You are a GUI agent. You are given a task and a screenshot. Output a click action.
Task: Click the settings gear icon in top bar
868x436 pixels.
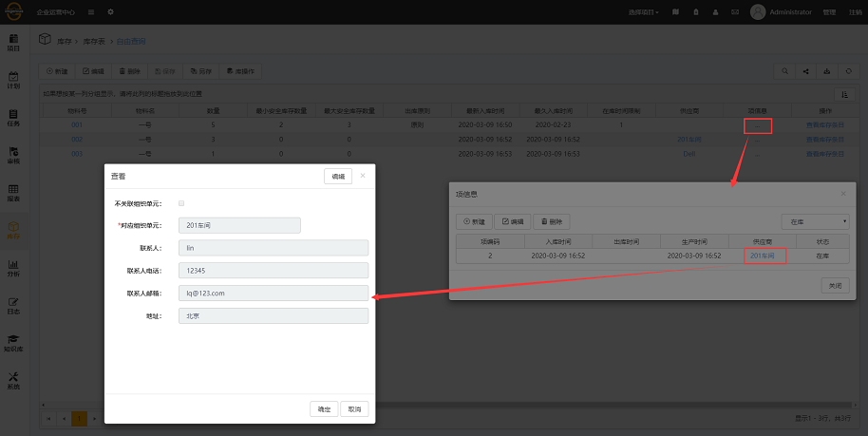110,12
